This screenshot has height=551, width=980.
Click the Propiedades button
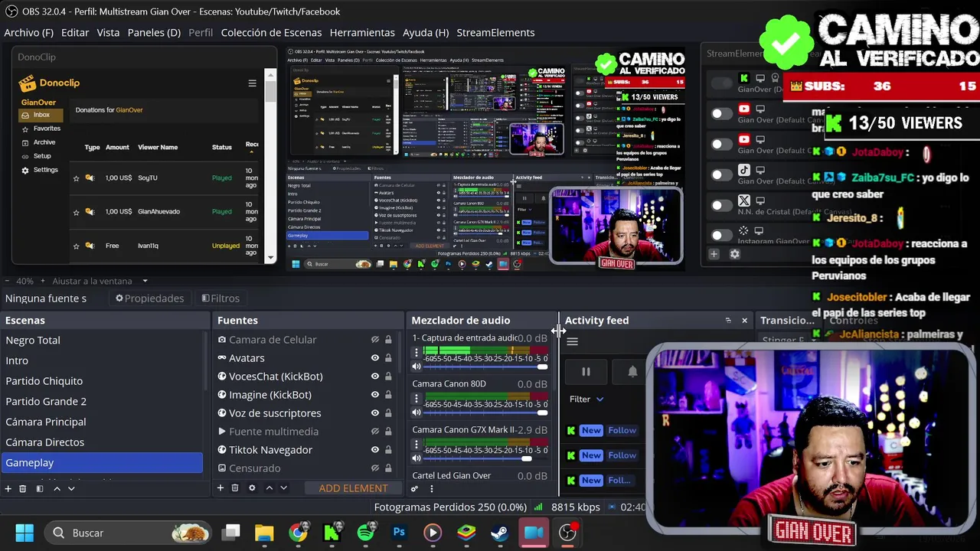(149, 298)
